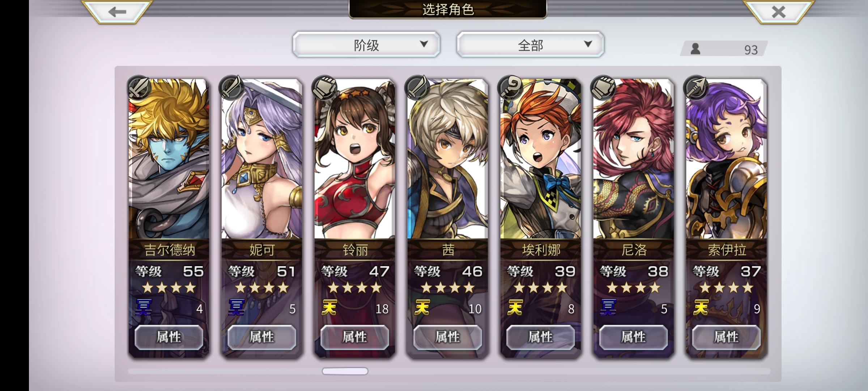This screenshot has height=391, width=868.
Task: Click the horizontal scrollbar thumb below cards
Action: 345,371
